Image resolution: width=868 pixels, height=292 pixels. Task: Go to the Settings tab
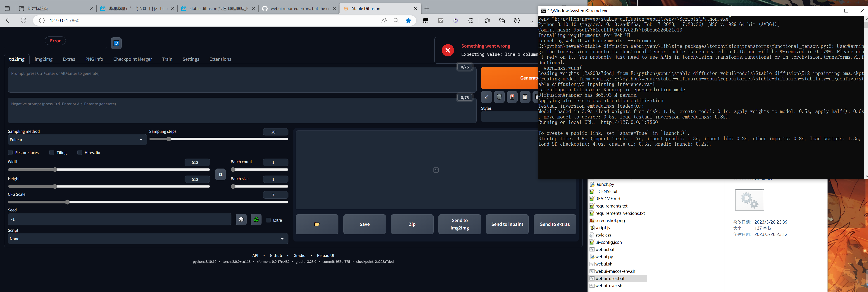click(191, 59)
